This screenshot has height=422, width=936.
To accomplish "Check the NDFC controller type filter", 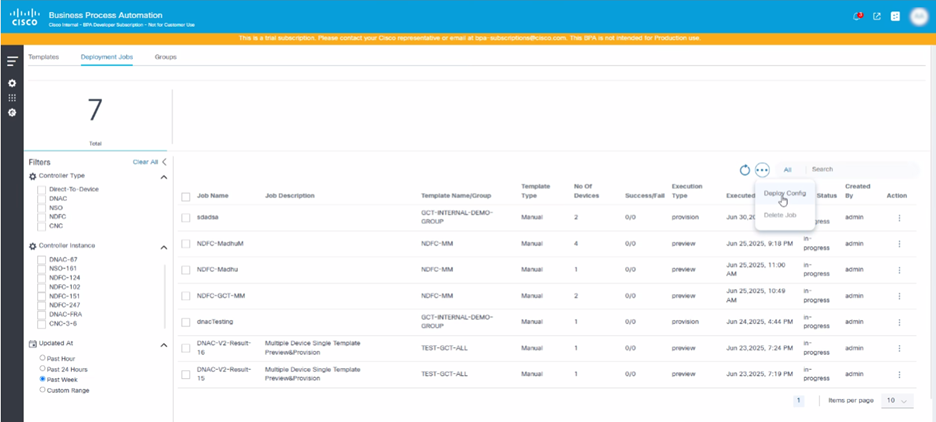I will coord(42,217).
